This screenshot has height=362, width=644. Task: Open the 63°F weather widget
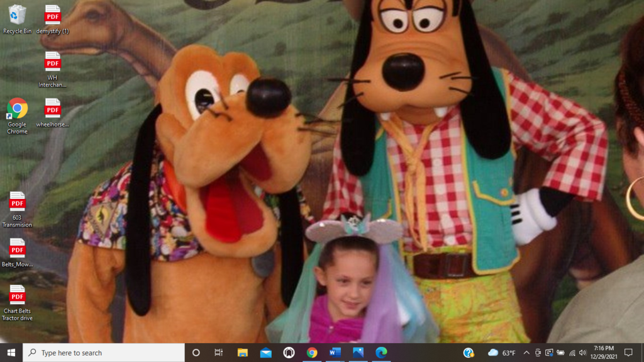[x=501, y=353]
